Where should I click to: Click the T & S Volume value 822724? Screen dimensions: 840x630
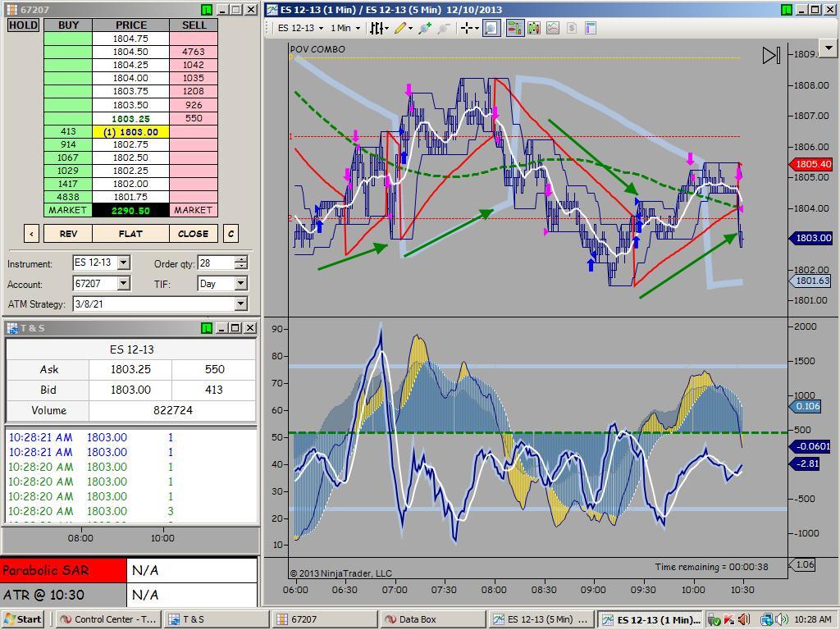tap(172, 410)
